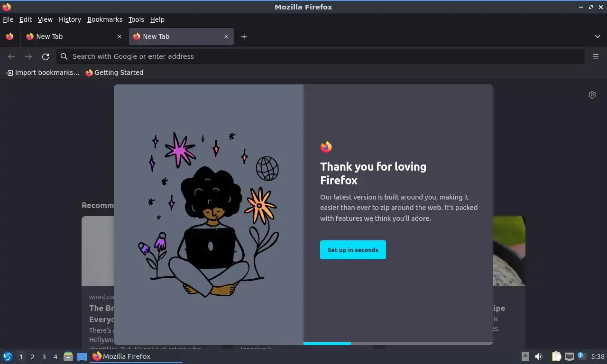Click the Firefox icon in the title bar

7,7
